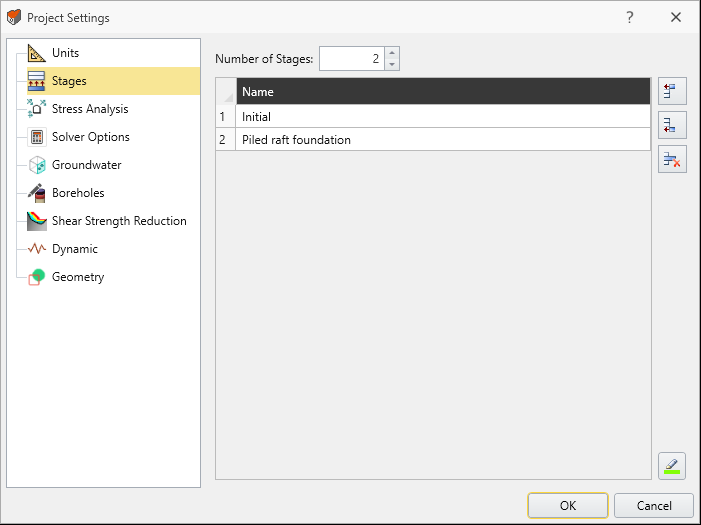The width and height of the screenshot is (701, 525).
Task: Open Shear Strength Reduction settings
Action: (x=119, y=221)
